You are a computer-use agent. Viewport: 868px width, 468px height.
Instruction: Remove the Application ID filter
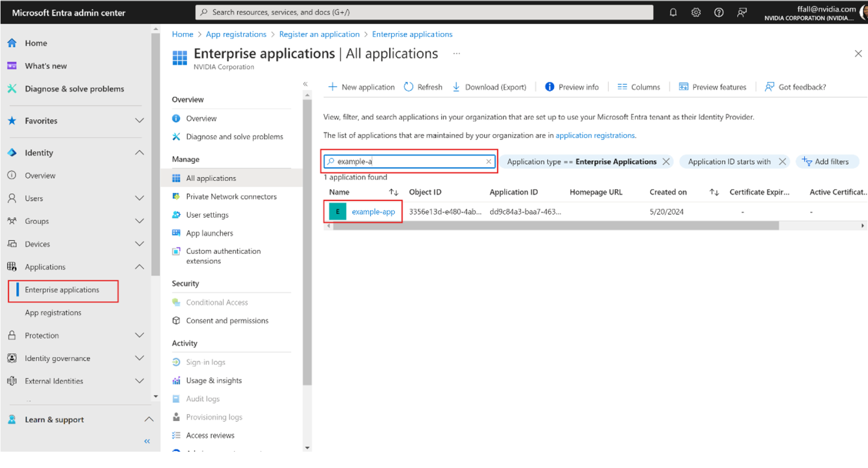point(782,161)
